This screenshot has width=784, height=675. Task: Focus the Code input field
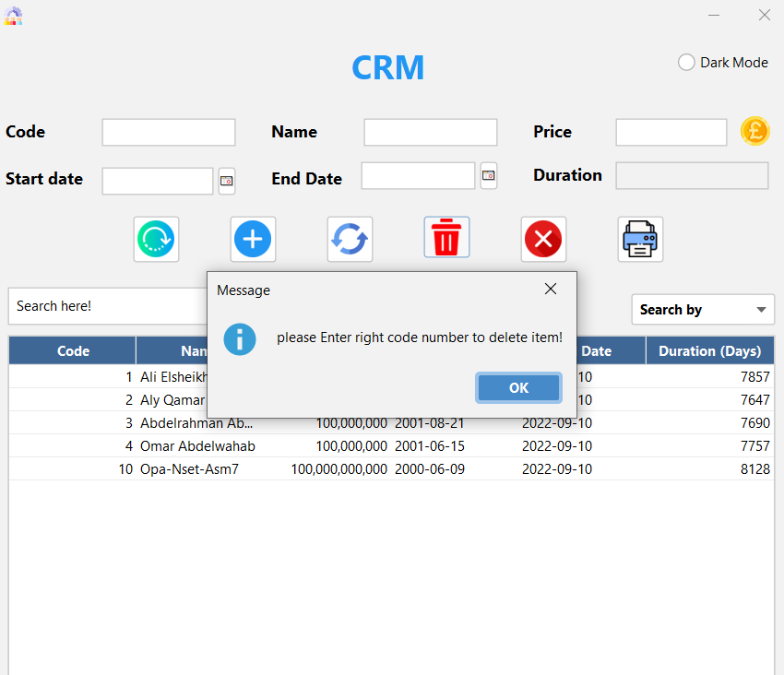(169, 132)
